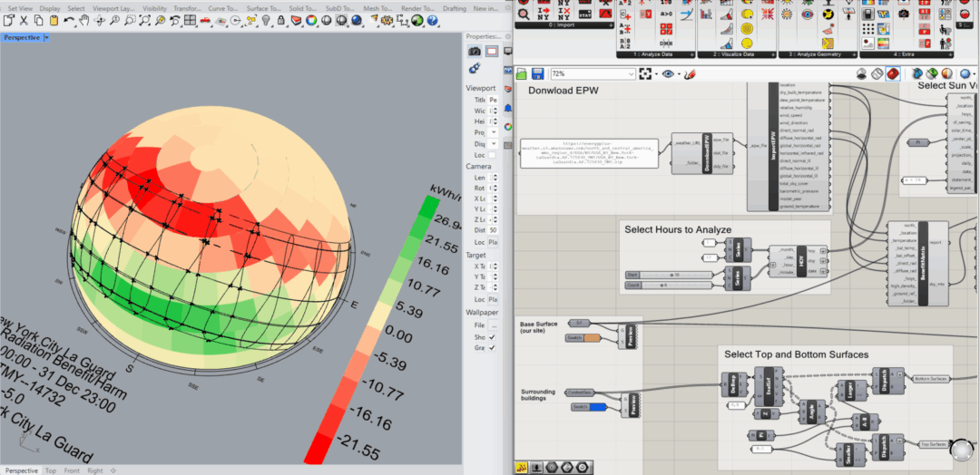Expand the 2 :: Visualize Data panel

[775, 55]
